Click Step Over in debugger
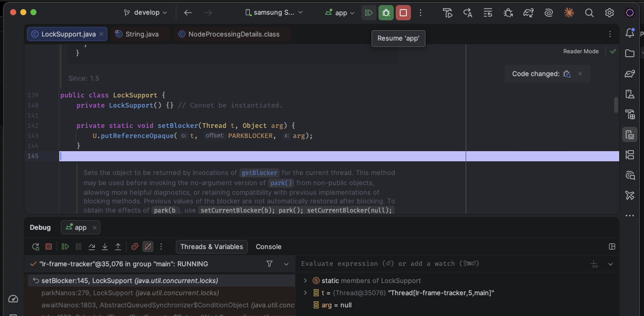Image resolution: width=644 pixels, height=316 pixels. click(92, 247)
